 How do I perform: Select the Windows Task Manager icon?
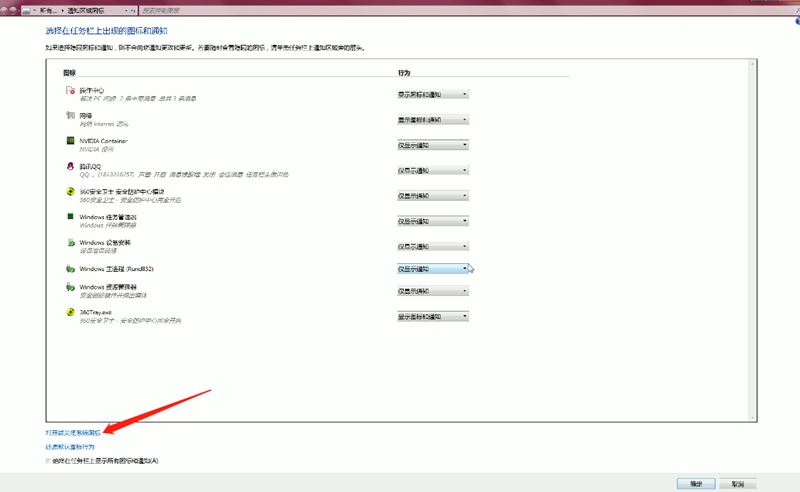coord(70,216)
